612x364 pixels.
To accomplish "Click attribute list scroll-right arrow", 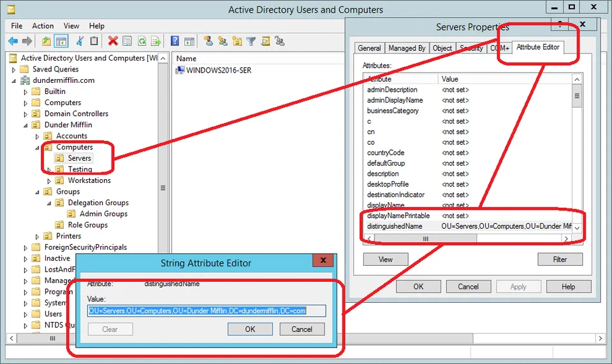I will pyautogui.click(x=567, y=238).
